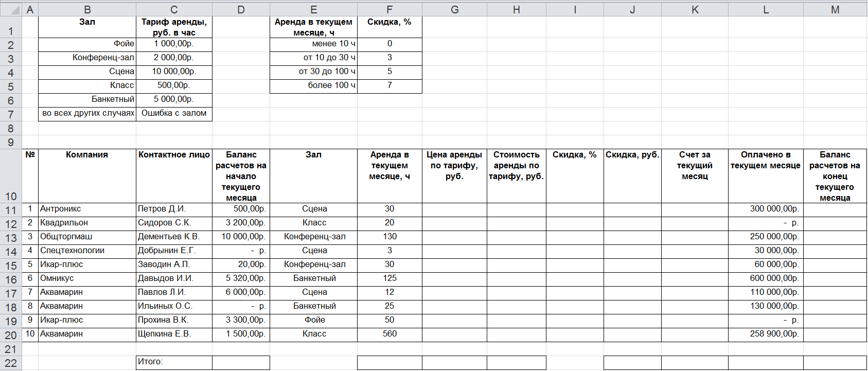The image size is (868, 371).
Task: Select column M header
Action: pyautogui.click(x=835, y=9)
